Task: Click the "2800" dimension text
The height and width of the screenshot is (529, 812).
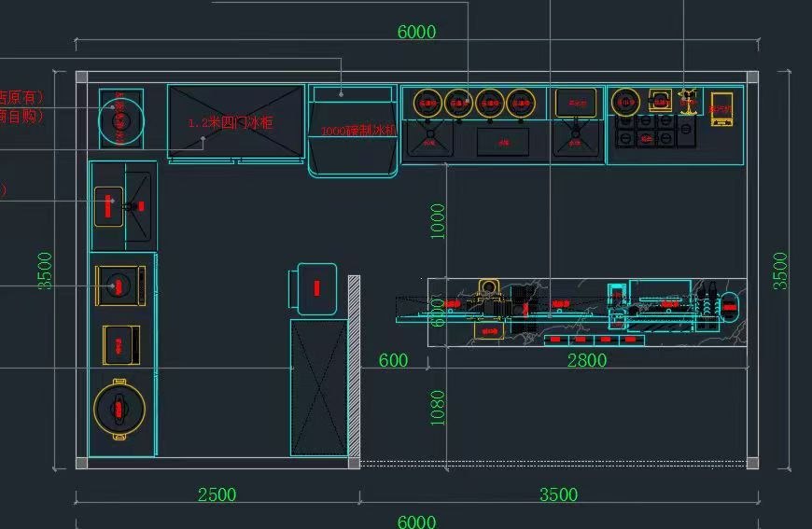Action: [587, 360]
